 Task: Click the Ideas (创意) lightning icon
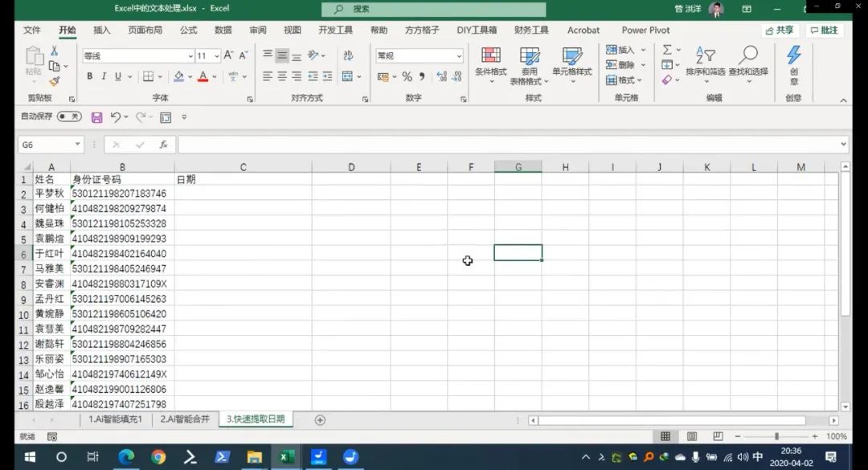794,65
